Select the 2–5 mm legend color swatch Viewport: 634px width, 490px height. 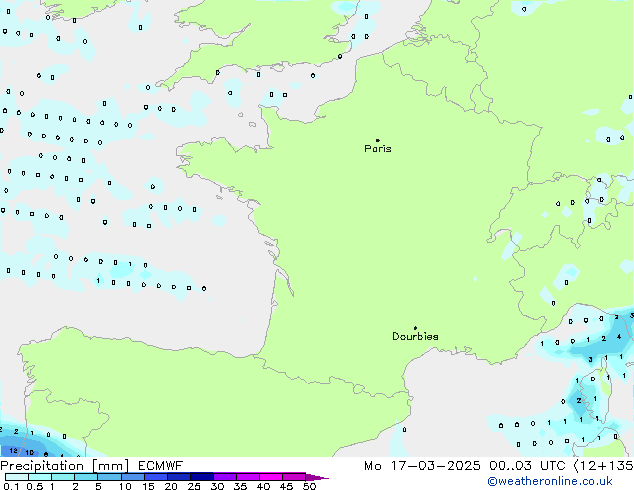click(x=86, y=477)
